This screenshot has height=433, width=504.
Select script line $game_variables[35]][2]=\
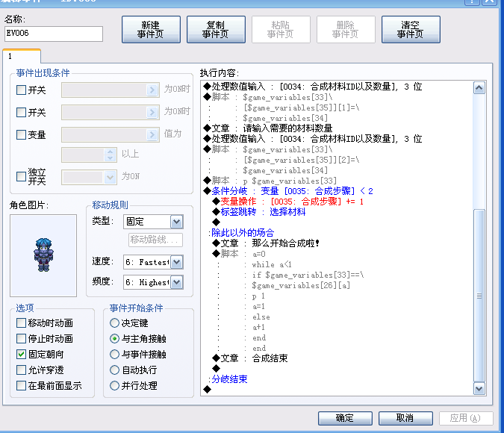click(x=301, y=160)
